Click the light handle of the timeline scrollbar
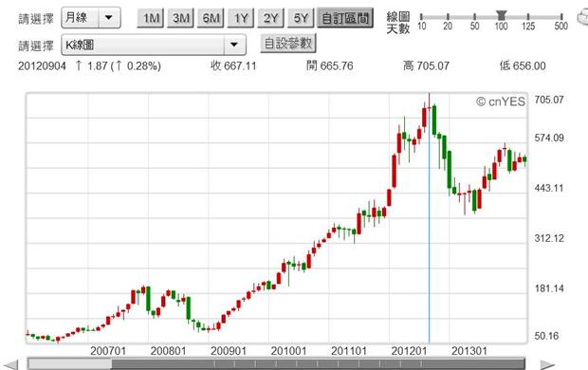The width and height of the screenshot is (588, 370). coord(70,364)
